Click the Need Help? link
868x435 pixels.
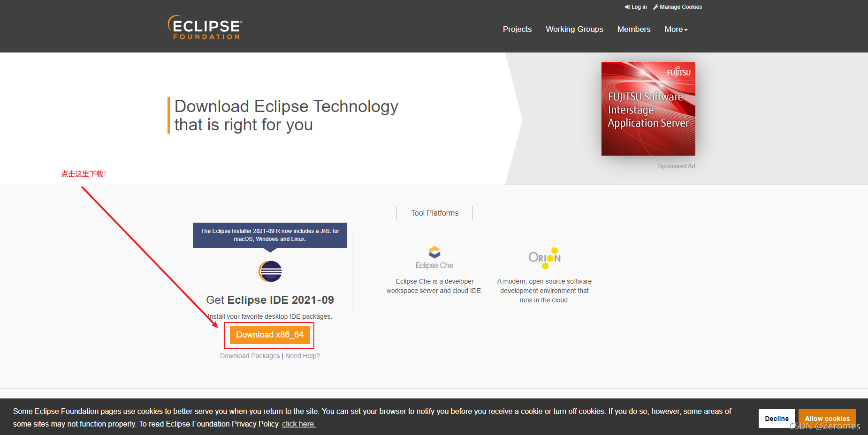point(303,356)
